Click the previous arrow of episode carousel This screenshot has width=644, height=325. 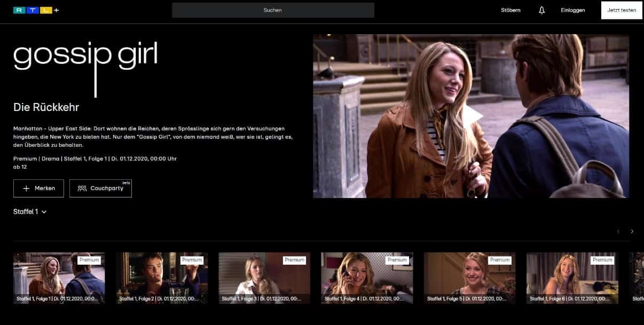coord(618,232)
